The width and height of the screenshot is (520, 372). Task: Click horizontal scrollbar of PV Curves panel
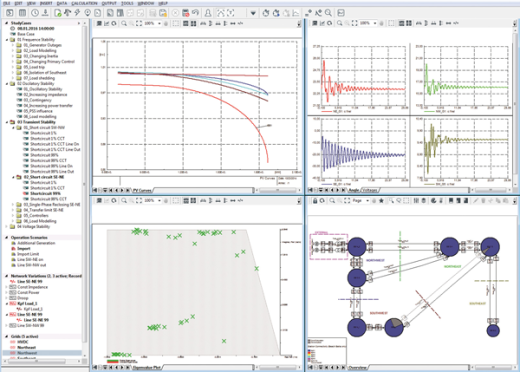[x=278, y=190]
